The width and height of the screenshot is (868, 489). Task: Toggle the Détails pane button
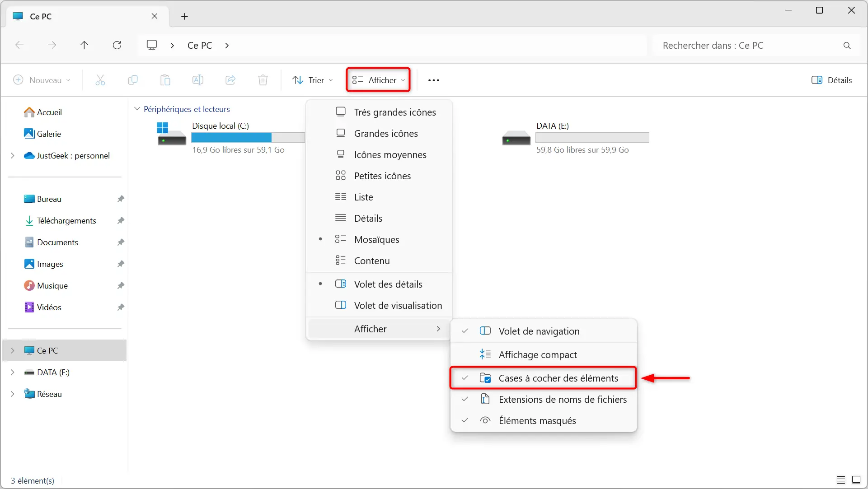click(831, 80)
